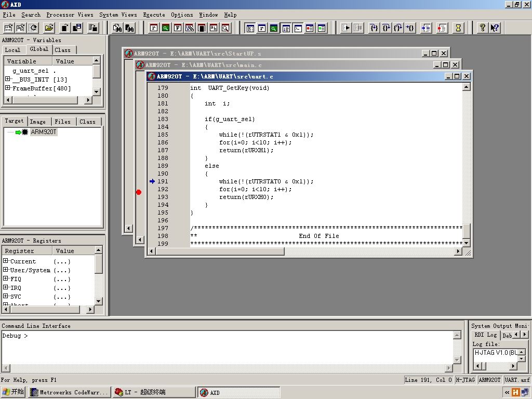Viewport: 532px width, 399px height.
Task: Expand the FrameBuffer[480] variable
Action: 8,88
